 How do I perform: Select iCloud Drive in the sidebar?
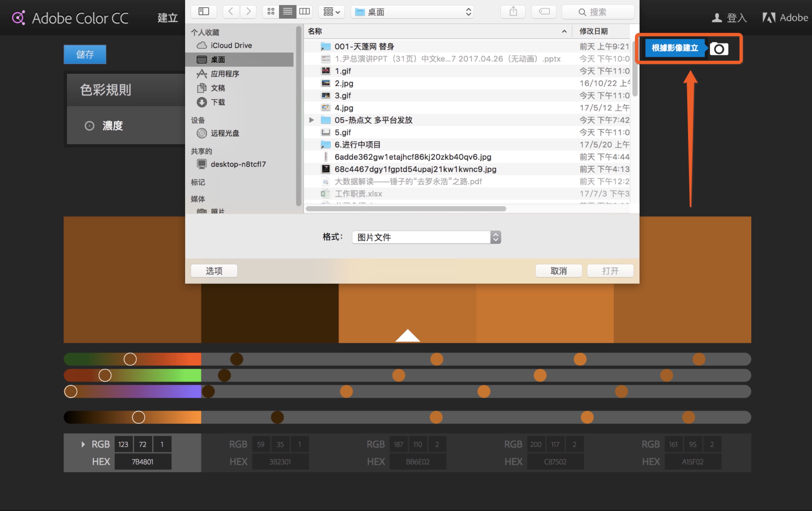coord(239,45)
